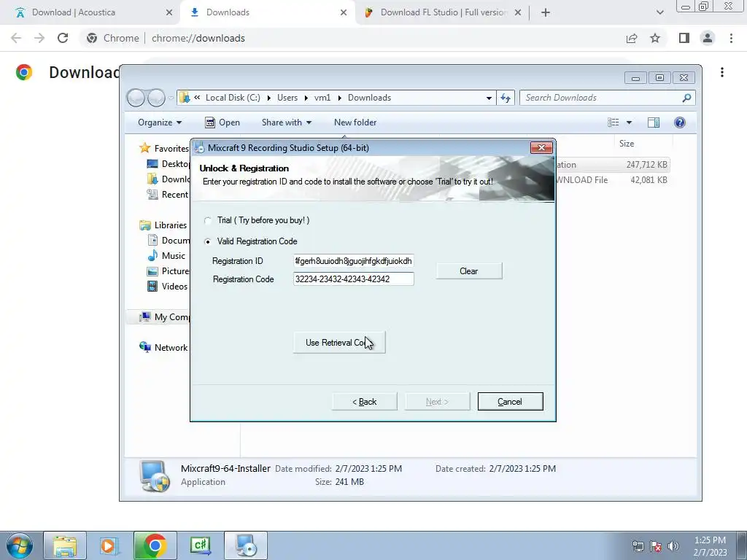Expand the Downloads breadcrumb arrow after vm1

[x=340, y=98]
